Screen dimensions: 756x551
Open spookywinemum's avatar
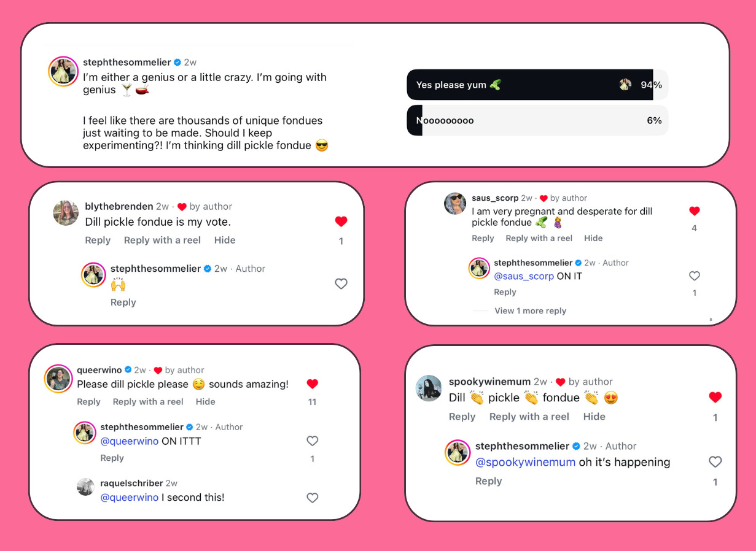(429, 388)
